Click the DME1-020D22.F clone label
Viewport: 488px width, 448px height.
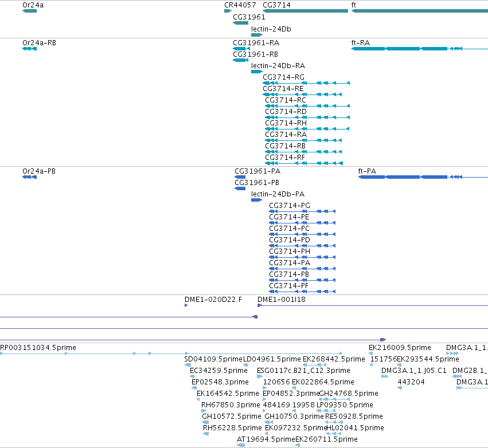click(213, 300)
